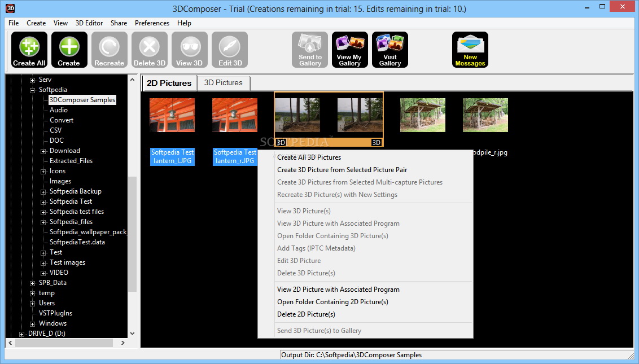Screen dimensions: 639x364
Task: Click the Output Dir path in status bar
Action: 351,355
